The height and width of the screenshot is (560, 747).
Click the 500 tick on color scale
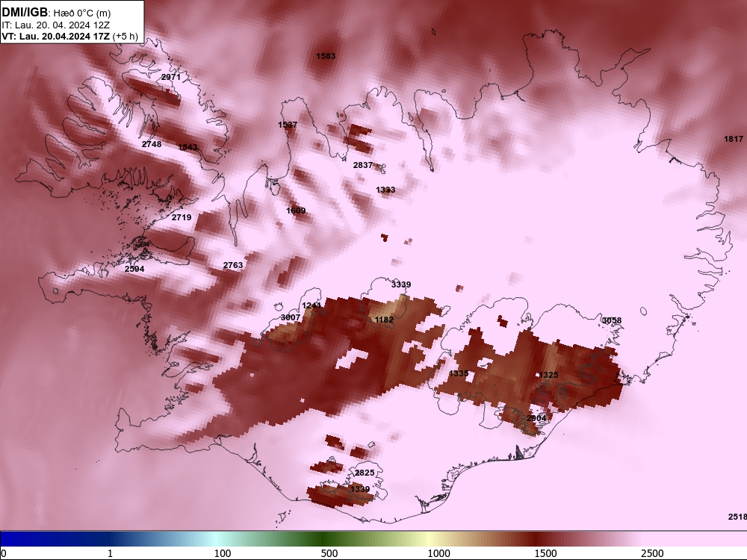tap(329, 553)
